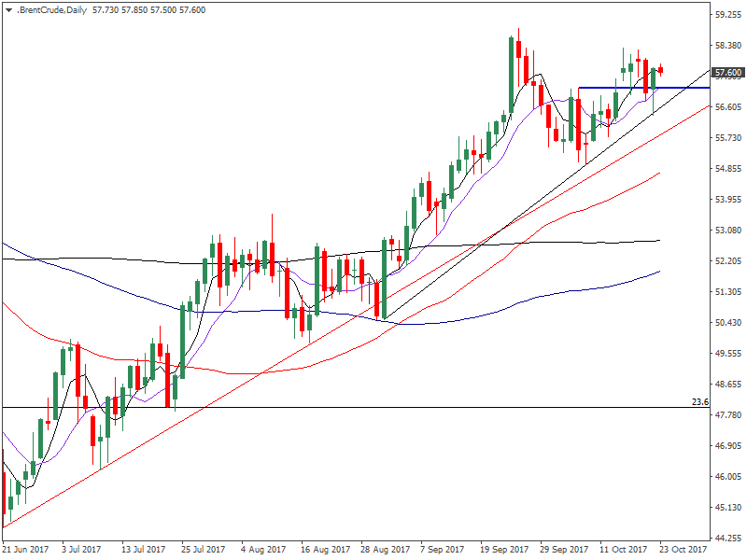Click the last red candlestick on the chart
Screen dimensions: 747x560
click(661, 69)
